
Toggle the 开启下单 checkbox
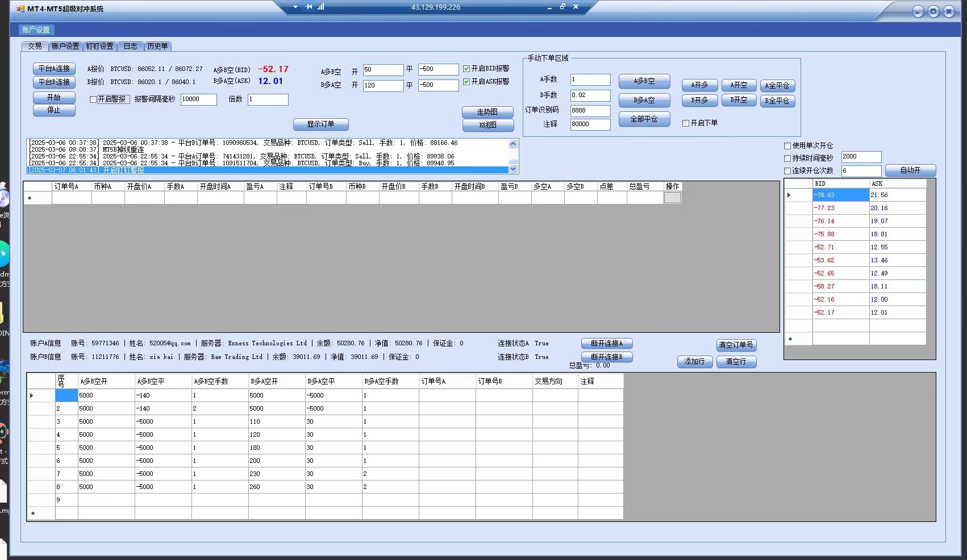[x=686, y=123]
